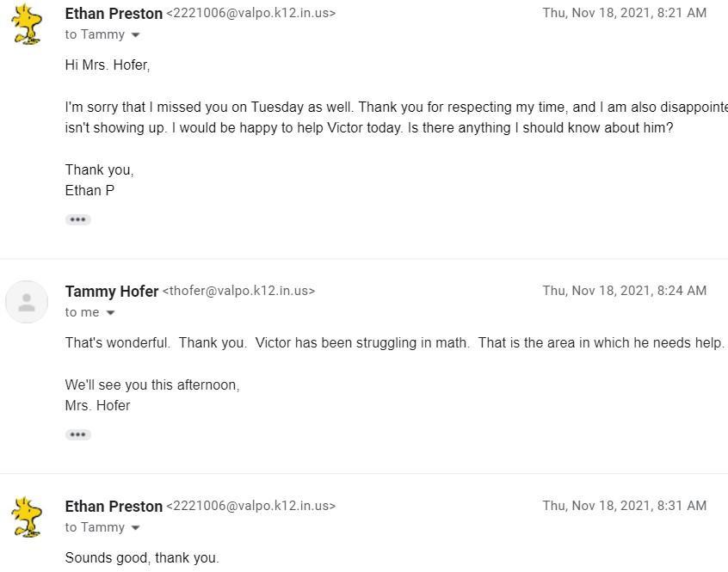Click the email address in the 8:31 AM message

(x=250, y=507)
